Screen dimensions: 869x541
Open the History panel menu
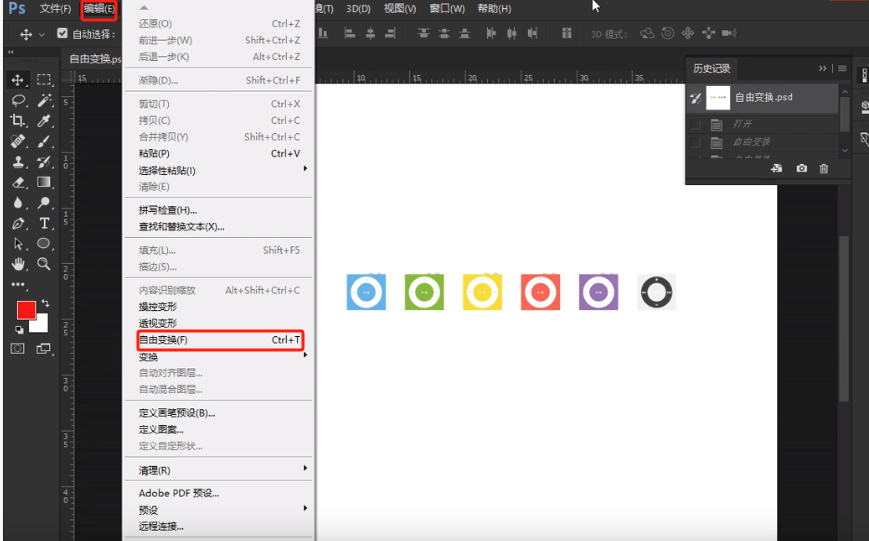pos(842,69)
